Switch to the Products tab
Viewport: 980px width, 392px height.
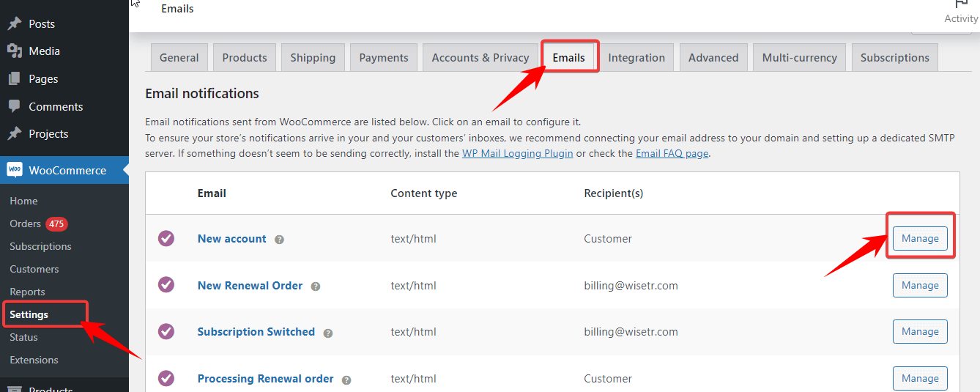pos(245,58)
